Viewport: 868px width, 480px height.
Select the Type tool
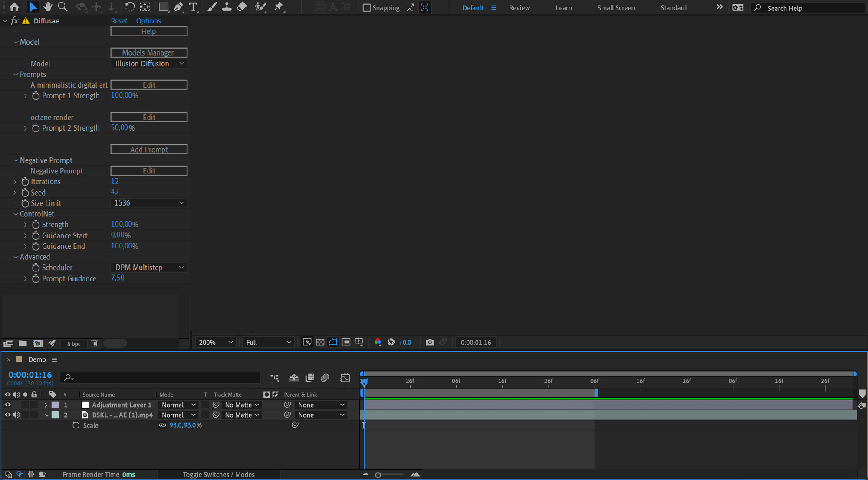[194, 7]
